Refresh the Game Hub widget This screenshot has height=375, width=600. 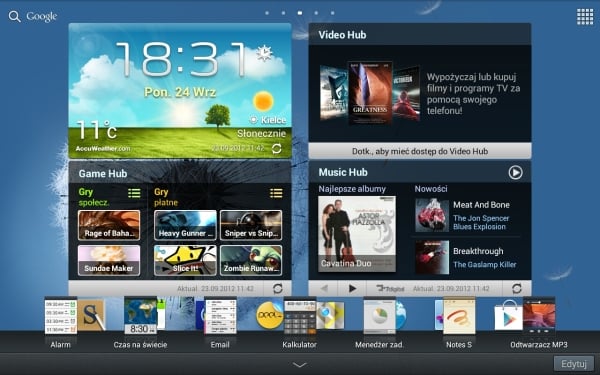[x=278, y=289]
